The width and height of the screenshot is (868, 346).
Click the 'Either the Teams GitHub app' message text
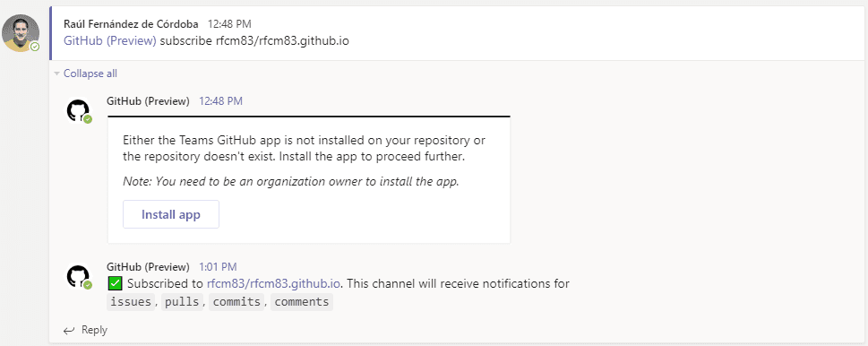[305, 149]
